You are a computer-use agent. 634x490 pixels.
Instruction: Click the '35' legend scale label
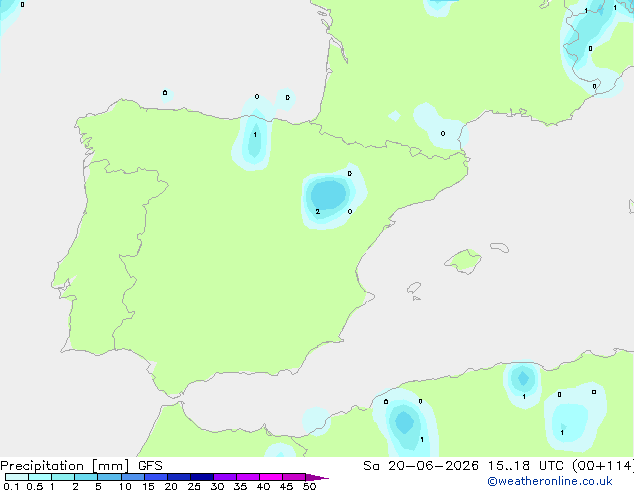pos(240,486)
